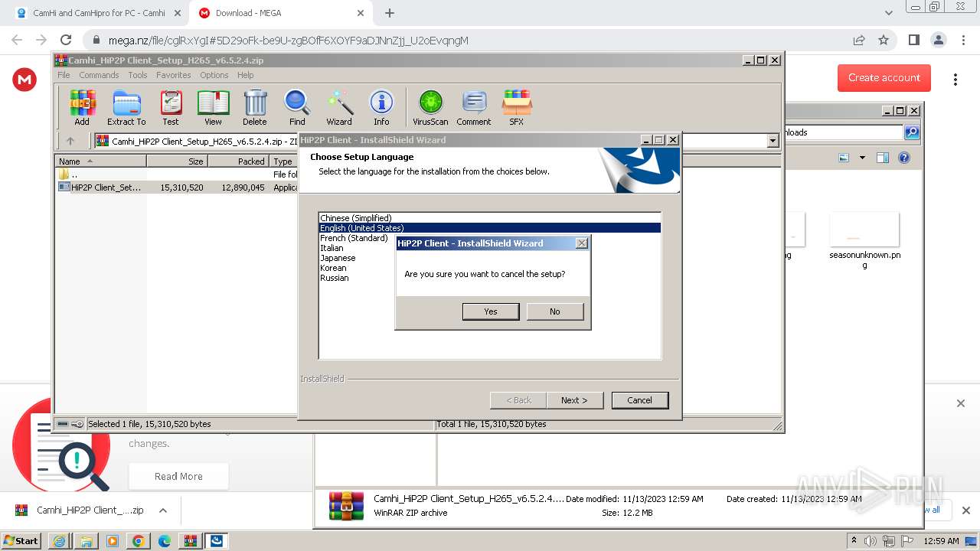
Task: Click Create account on MEGA
Action: tap(884, 77)
